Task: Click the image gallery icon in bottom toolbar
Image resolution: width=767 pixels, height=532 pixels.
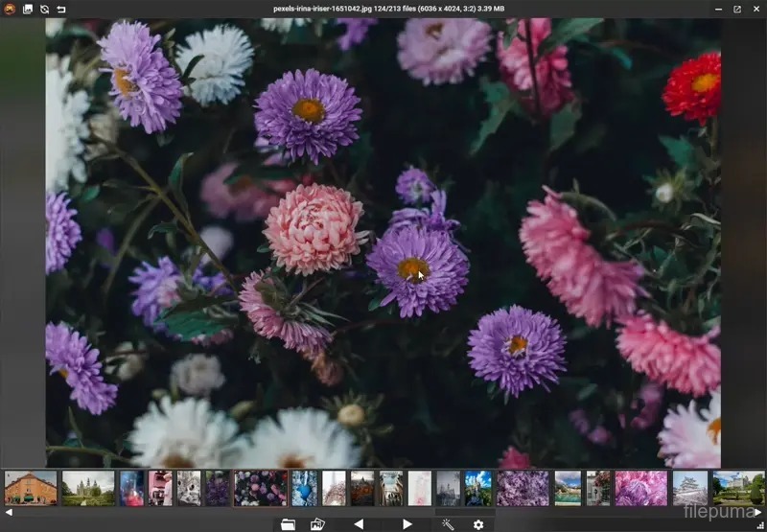Action: pyautogui.click(x=317, y=524)
